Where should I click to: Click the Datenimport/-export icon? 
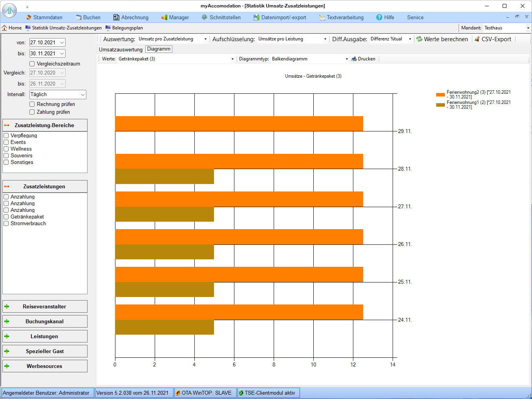coord(256,18)
